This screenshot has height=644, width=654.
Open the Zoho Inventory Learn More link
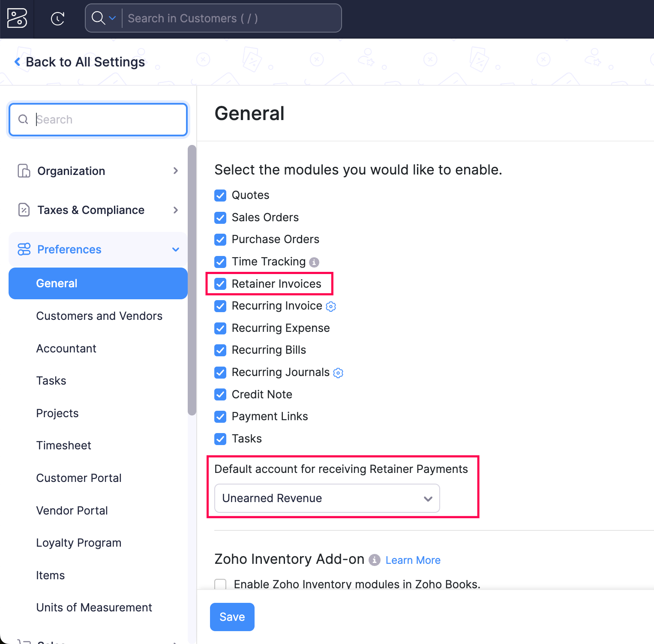pyautogui.click(x=412, y=560)
